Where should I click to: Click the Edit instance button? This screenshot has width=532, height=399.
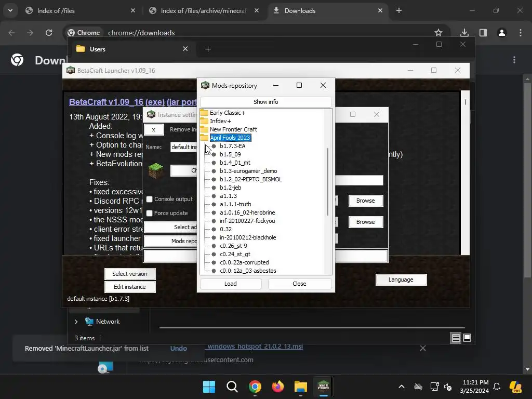click(x=130, y=287)
